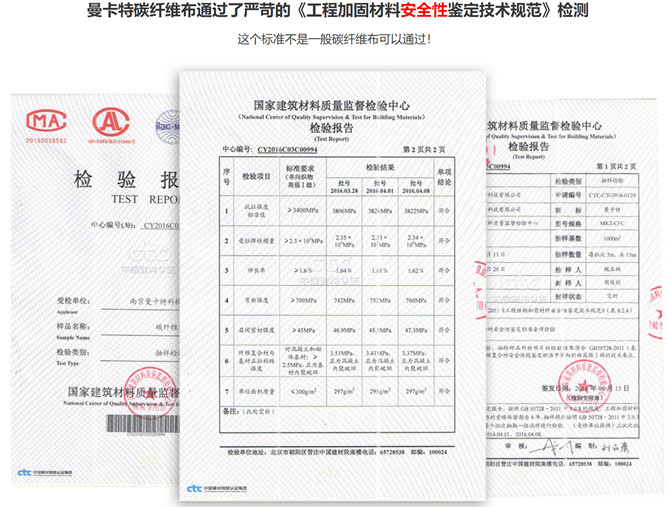The image size is (668, 507).
Task: Click batch header dated 2016.03.28
Action: click(344, 187)
